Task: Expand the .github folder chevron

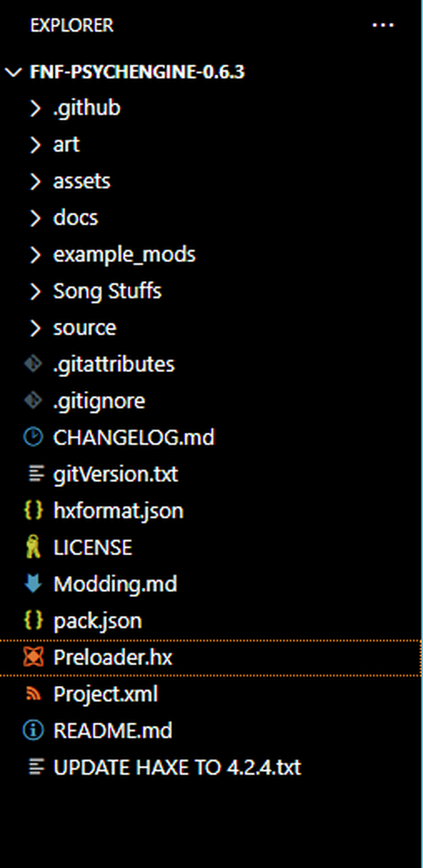Action: pos(35,108)
